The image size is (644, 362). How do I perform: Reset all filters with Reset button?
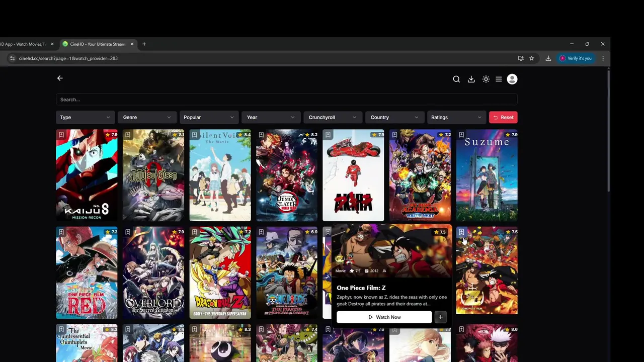[x=503, y=117]
